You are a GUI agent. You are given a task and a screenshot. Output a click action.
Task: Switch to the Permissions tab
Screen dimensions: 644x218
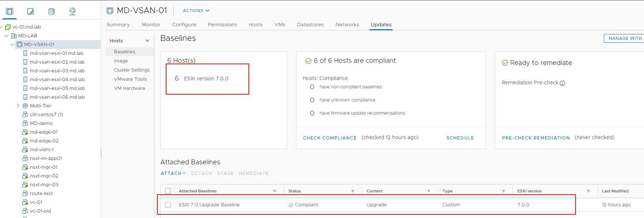click(x=222, y=24)
